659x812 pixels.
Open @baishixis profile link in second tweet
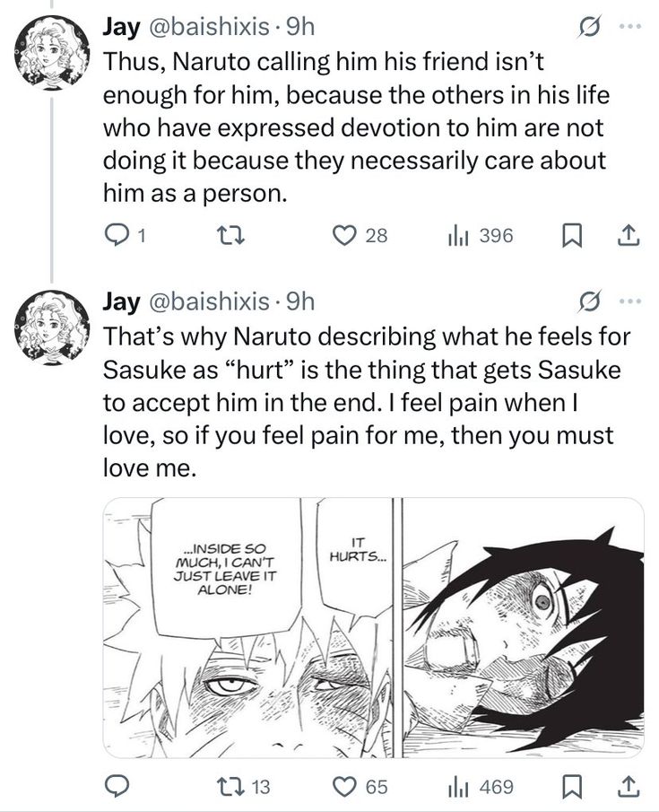coord(204,301)
